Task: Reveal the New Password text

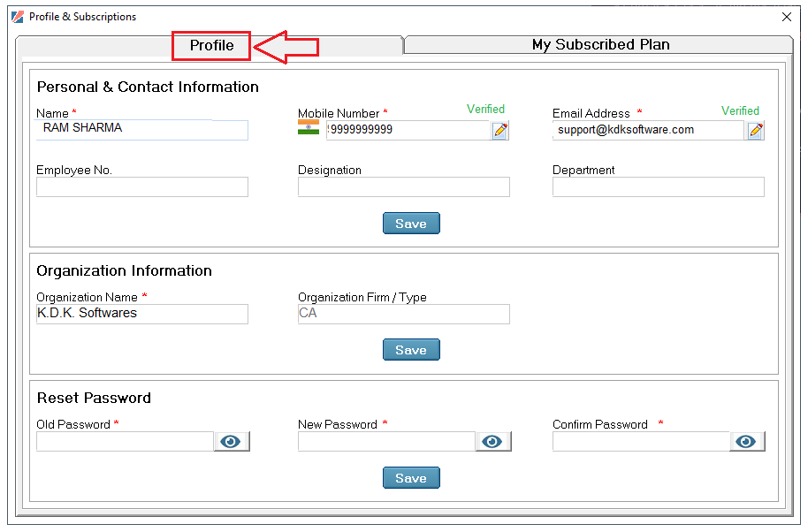Action: point(492,441)
